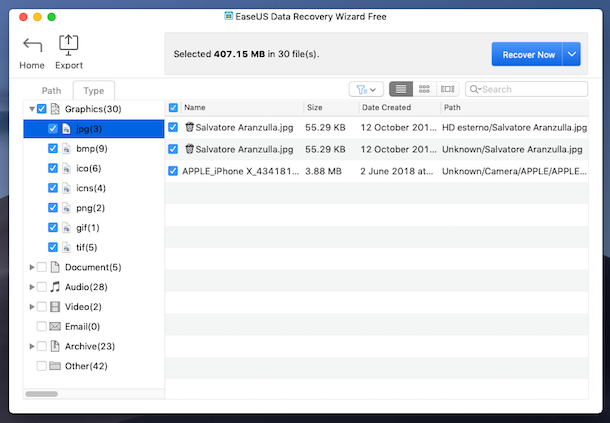
Task: Click into the Search field
Action: point(527,89)
